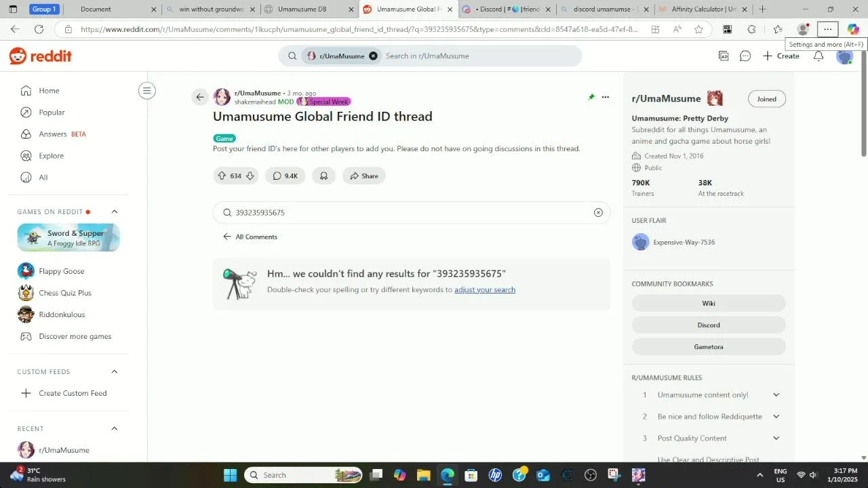
Task: Open post options three-dot menu
Action: 606,97
